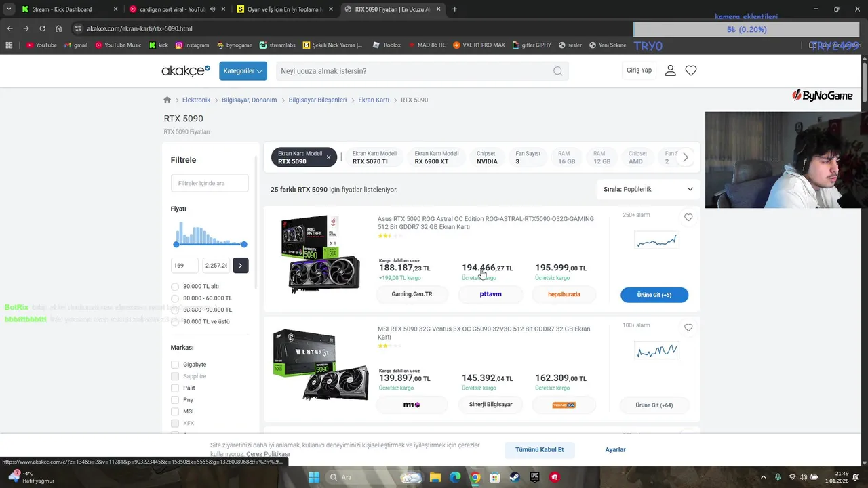
Task: Remove the RTX 5090 filter chip
Action: coord(328,157)
